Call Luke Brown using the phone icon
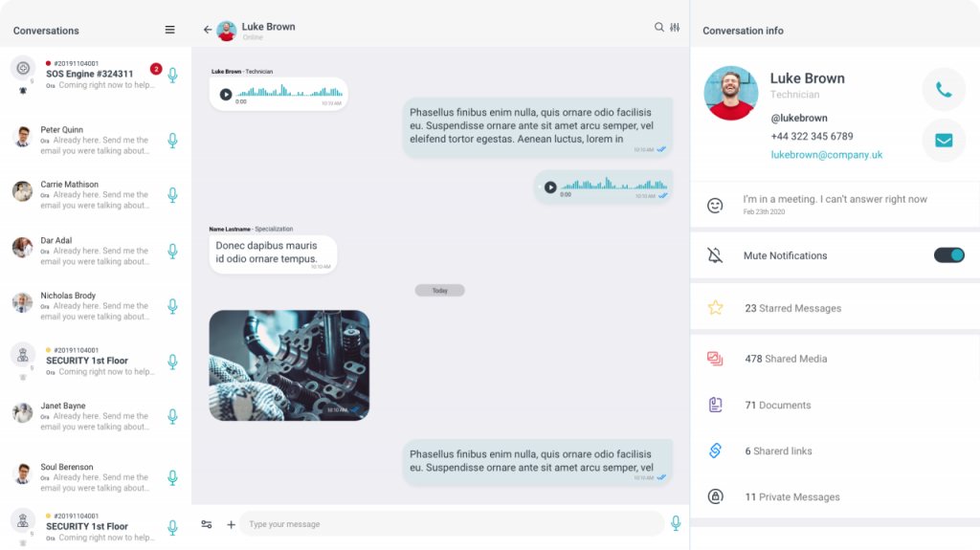 [x=944, y=90]
